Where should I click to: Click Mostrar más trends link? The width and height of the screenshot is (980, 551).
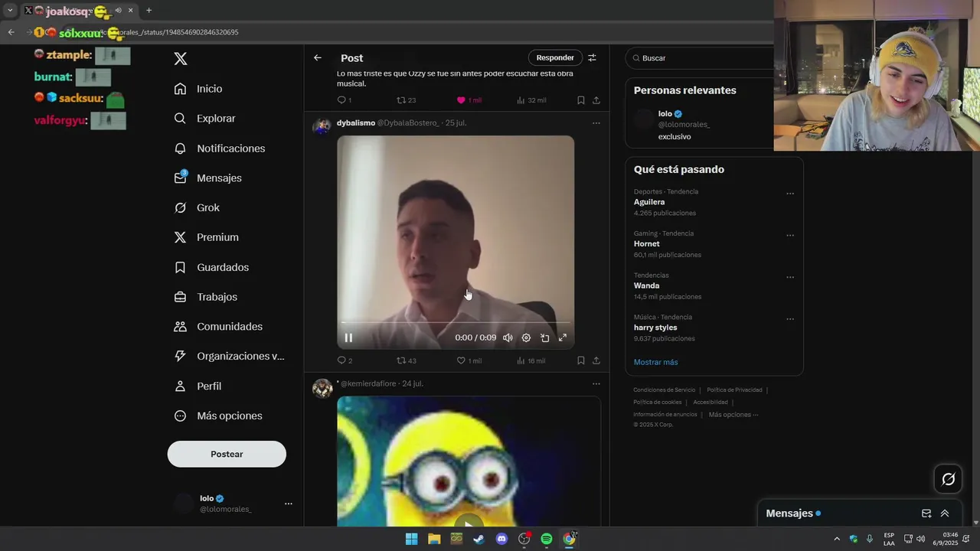pyautogui.click(x=655, y=362)
